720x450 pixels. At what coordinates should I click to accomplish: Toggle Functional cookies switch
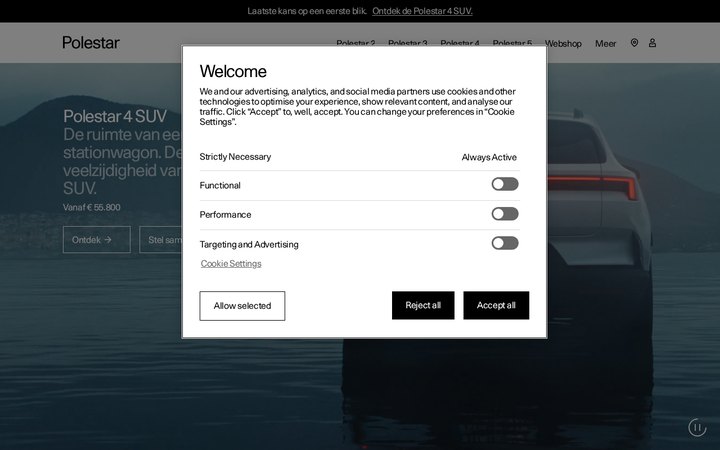tap(505, 184)
